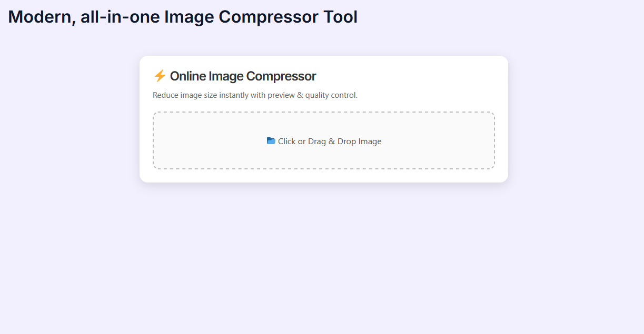Click "Compressor" in the card title
This screenshot has width=644, height=334.
click(x=281, y=76)
